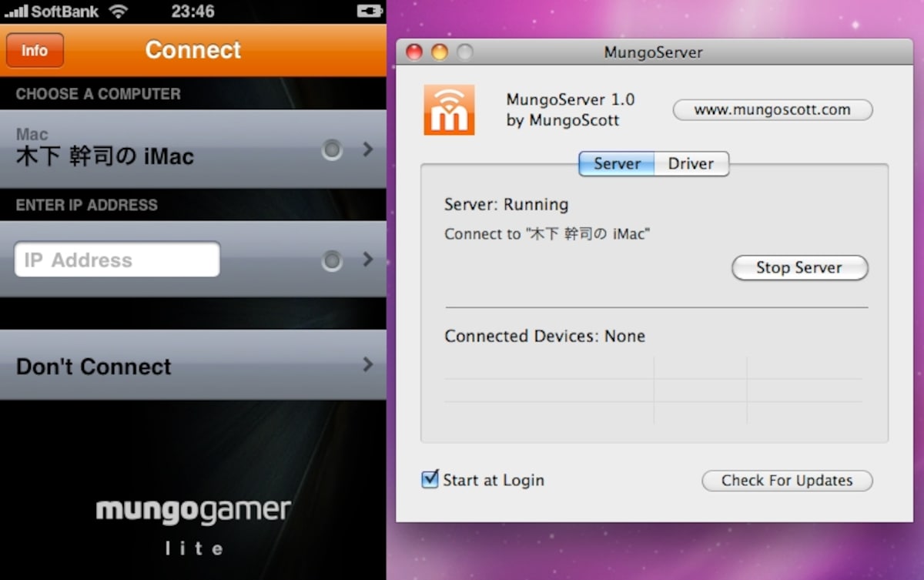The height and width of the screenshot is (580, 924).
Task: Click the MungoServer window title bar
Action: [x=653, y=52]
